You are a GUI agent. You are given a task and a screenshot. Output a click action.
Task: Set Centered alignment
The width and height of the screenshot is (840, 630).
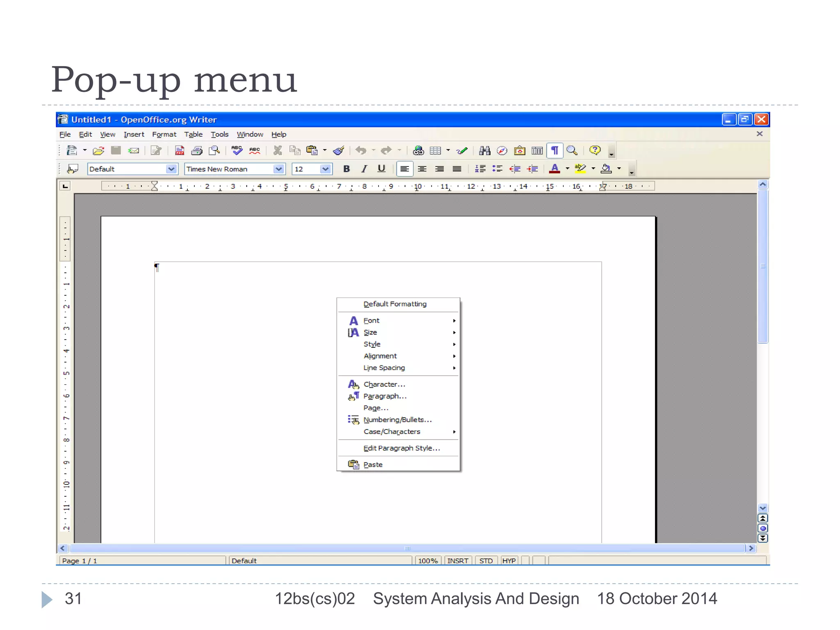pyautogui.click(x=422, y=169)
